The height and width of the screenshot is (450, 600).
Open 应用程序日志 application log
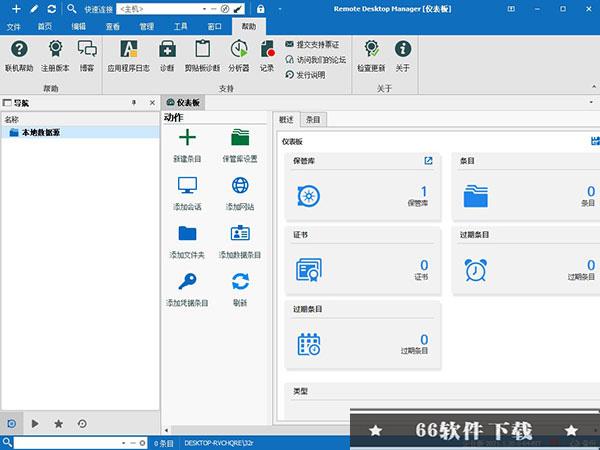(129, 56)
